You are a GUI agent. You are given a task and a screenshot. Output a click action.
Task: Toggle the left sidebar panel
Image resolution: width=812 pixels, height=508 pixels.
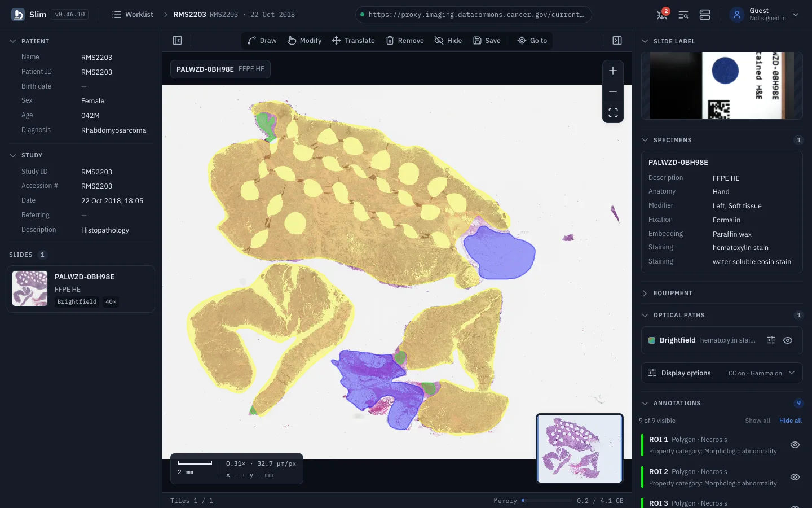coord(177,41)
